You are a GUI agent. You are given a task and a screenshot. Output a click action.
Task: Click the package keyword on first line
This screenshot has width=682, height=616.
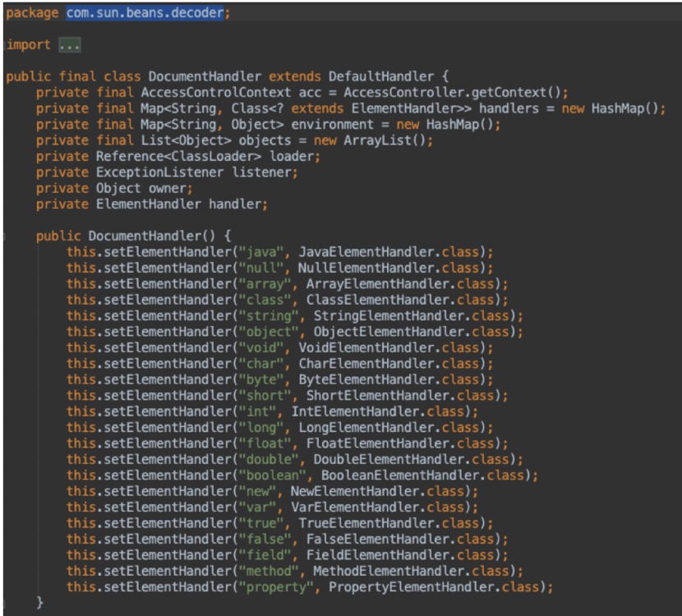click(x=32, y=13)
